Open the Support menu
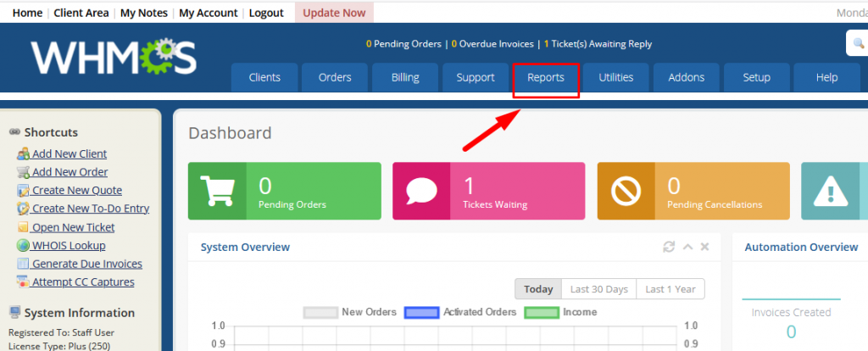This screenshot has width=868, height=351. (476, 77)
